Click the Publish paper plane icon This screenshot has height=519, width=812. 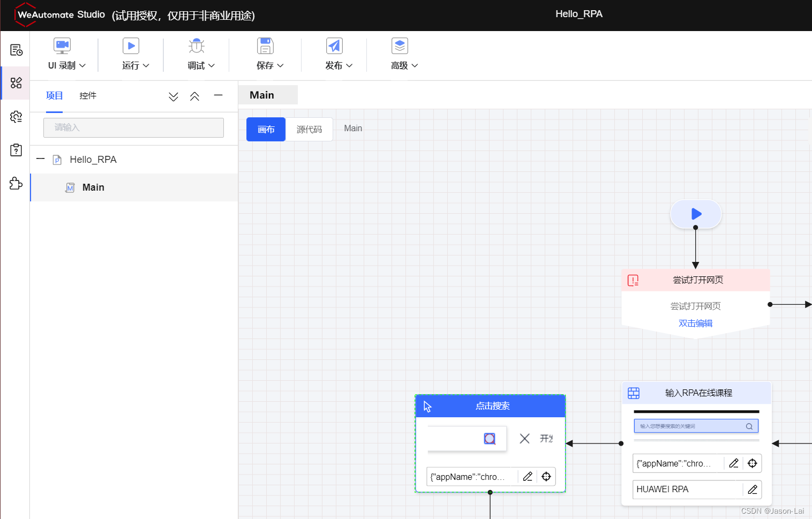click(x=334, y=46)
